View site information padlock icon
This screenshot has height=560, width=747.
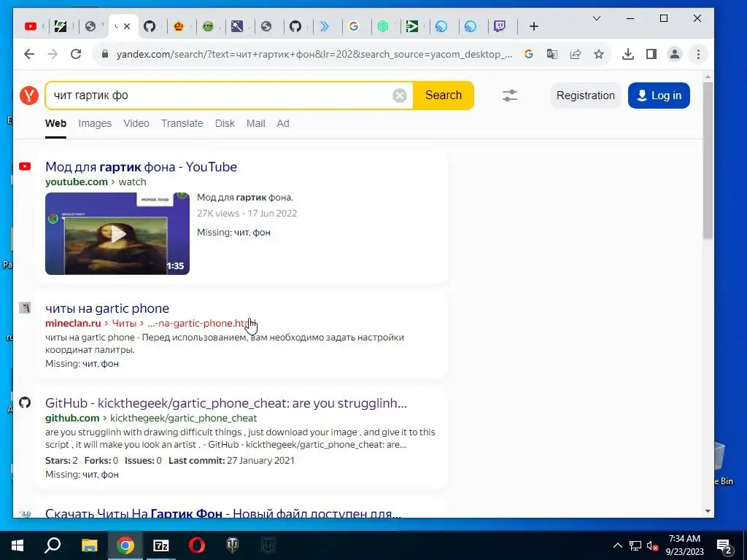105,54
